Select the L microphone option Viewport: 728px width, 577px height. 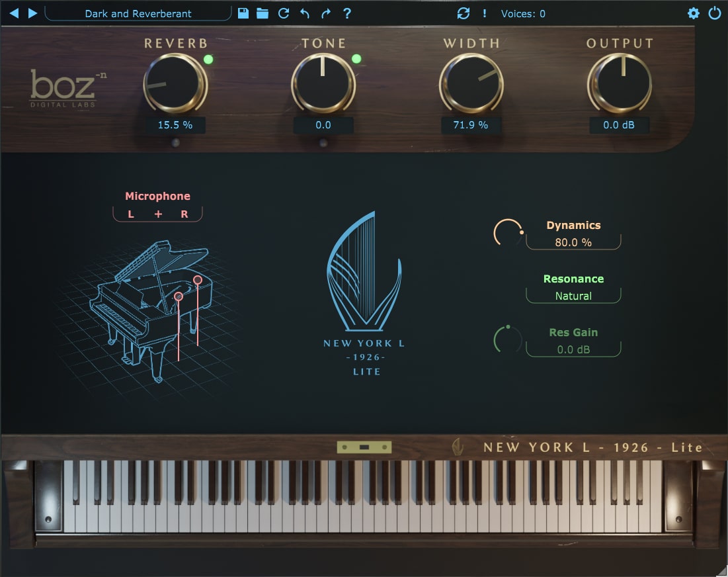(130, 213)
